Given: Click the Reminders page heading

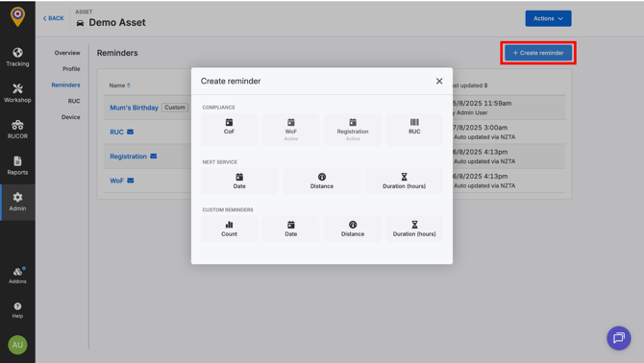Looking at the screenshot, I should pyautogui.click(x=117, y=53).
